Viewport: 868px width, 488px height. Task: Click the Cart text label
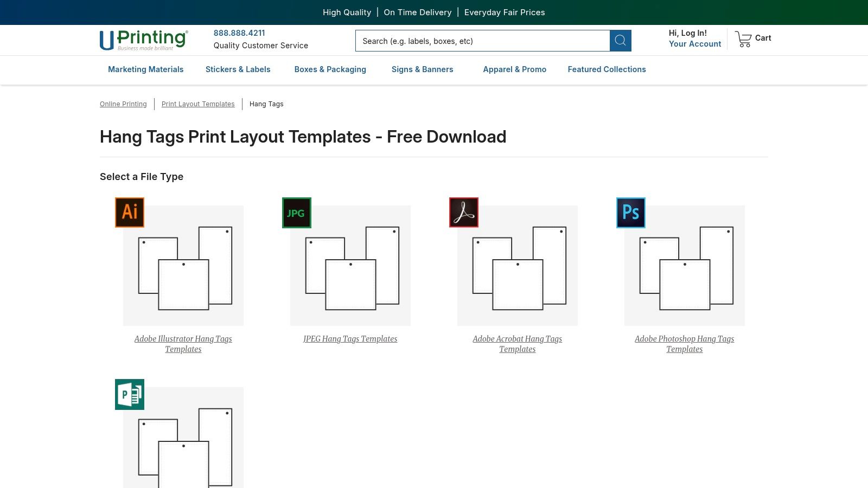(x=763, y=38)
